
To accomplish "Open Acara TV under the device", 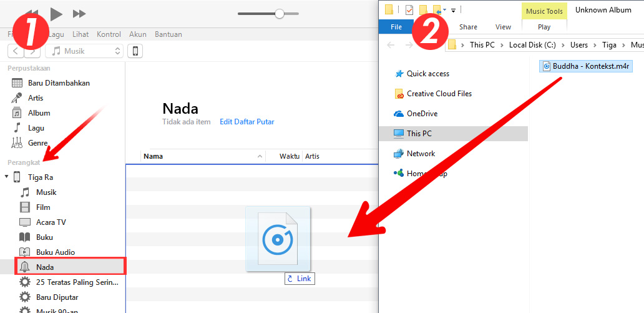I will coord(51,222).
